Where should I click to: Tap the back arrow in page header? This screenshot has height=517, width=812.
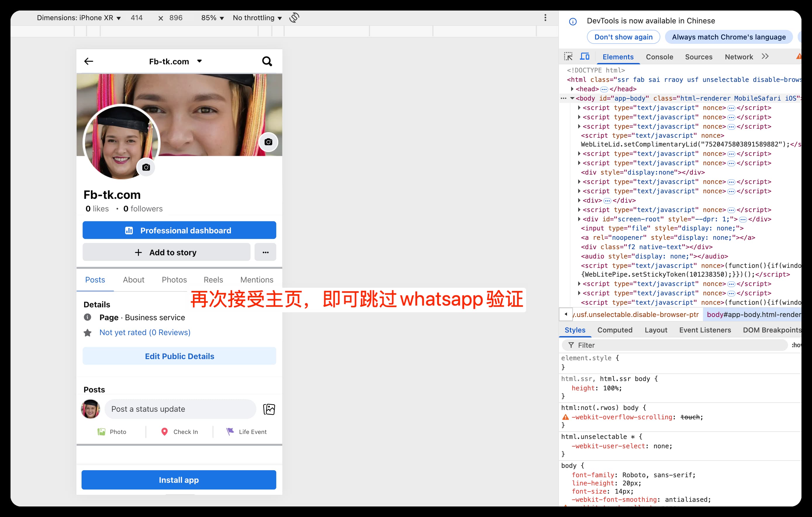[x=89, y=61]
